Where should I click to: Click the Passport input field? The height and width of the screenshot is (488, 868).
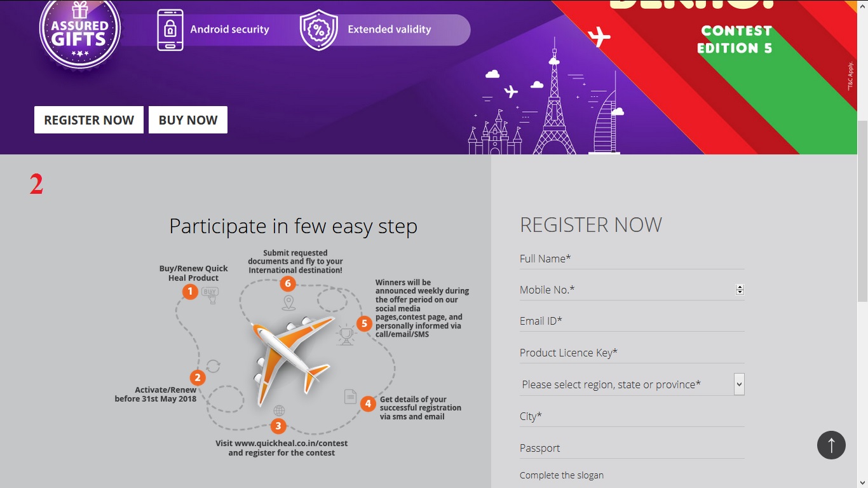[x=632, y=448]
